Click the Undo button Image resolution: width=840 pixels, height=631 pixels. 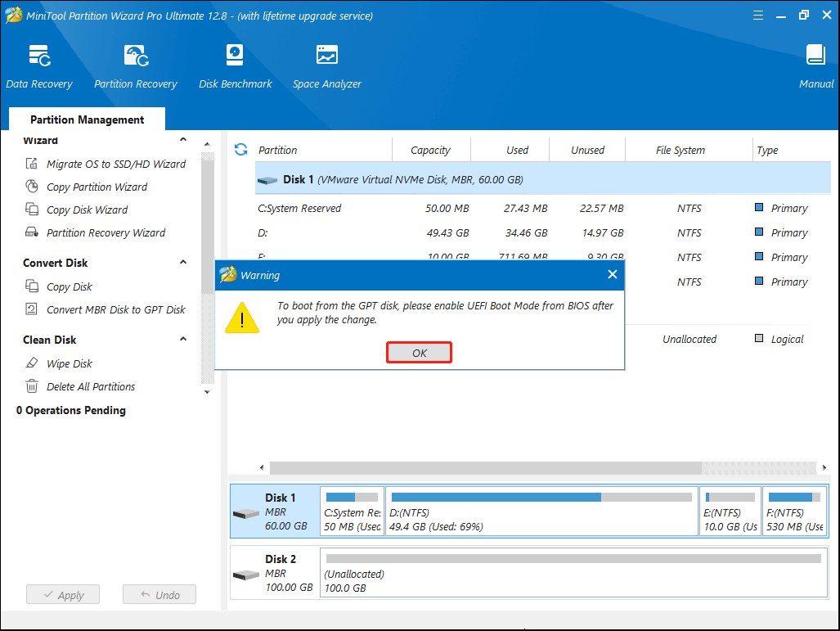click(x=159, y=594)
